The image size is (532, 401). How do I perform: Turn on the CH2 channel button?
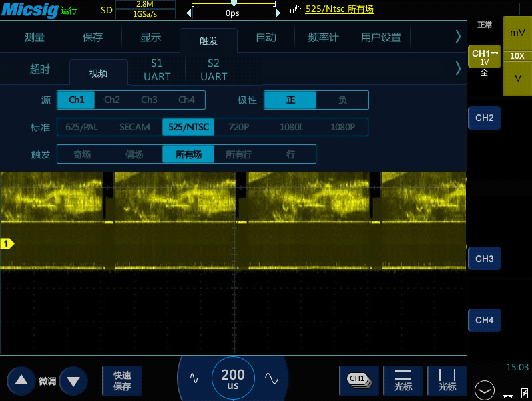484,118
